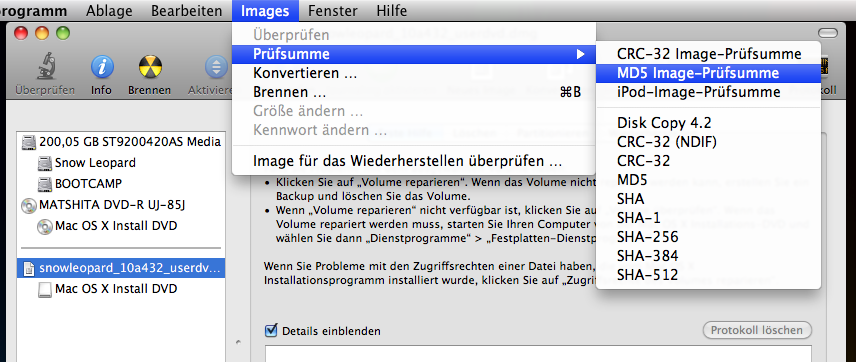Click the volume icon beside Snow Leopard
856x362 pixels.
[45, 163]
